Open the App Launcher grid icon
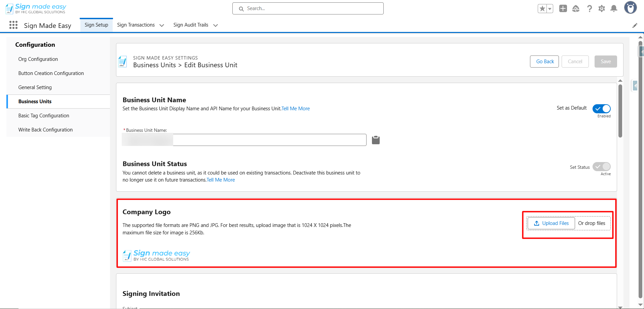This screenshot has height=309, width=644. point(13,25)
